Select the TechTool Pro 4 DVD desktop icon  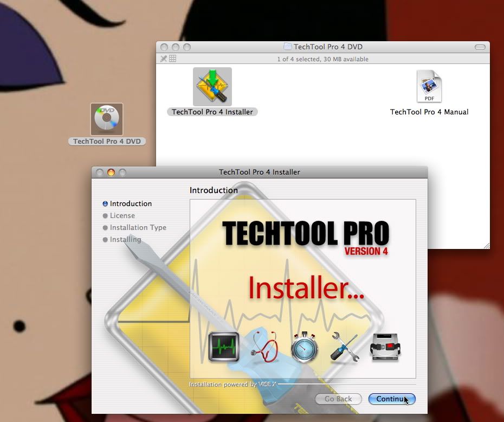(x=107, y=119)
